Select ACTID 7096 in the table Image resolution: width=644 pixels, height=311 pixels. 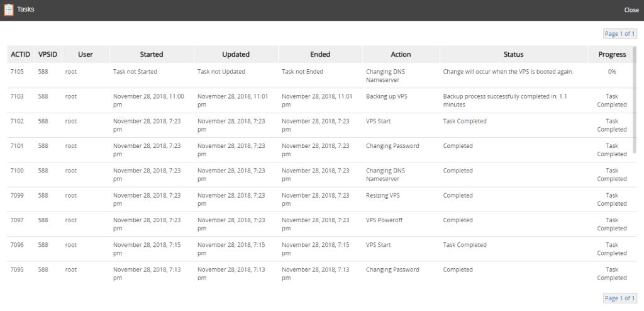click(x=17, y=245)
